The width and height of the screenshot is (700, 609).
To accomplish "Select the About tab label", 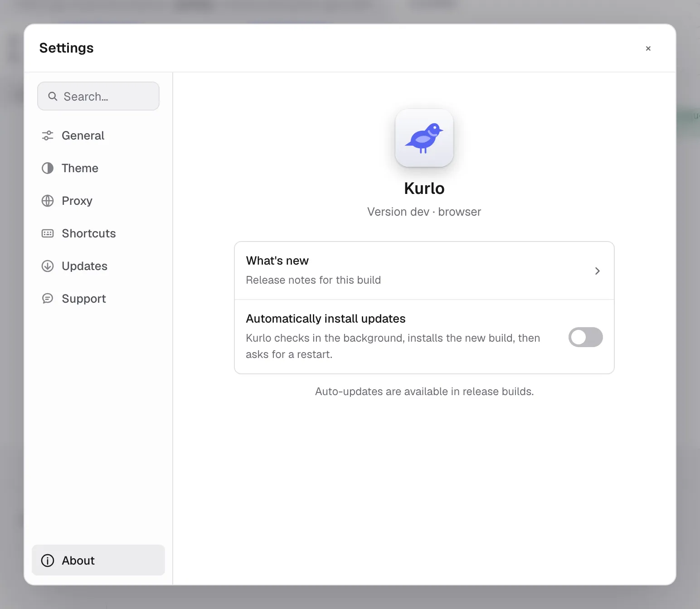I will [78, 561].
